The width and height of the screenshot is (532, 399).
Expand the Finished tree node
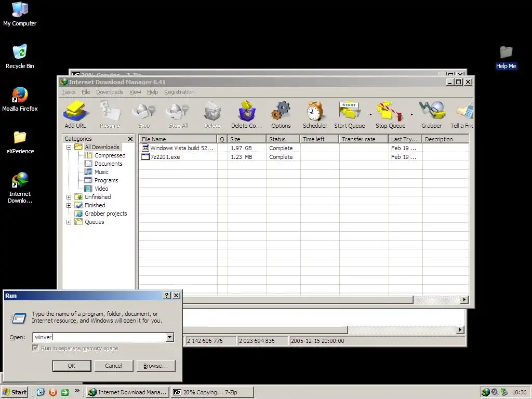coord(69,205)
